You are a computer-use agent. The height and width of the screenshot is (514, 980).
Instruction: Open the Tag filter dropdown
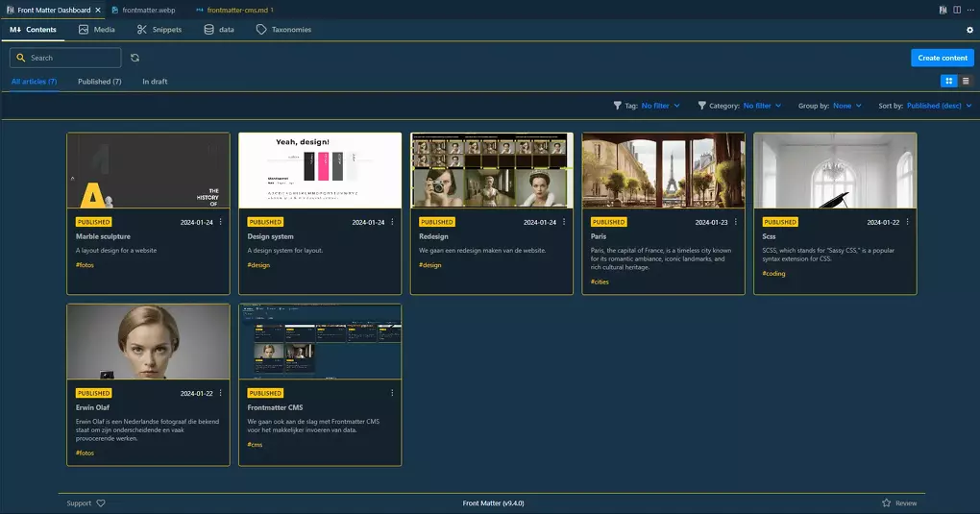661,106
